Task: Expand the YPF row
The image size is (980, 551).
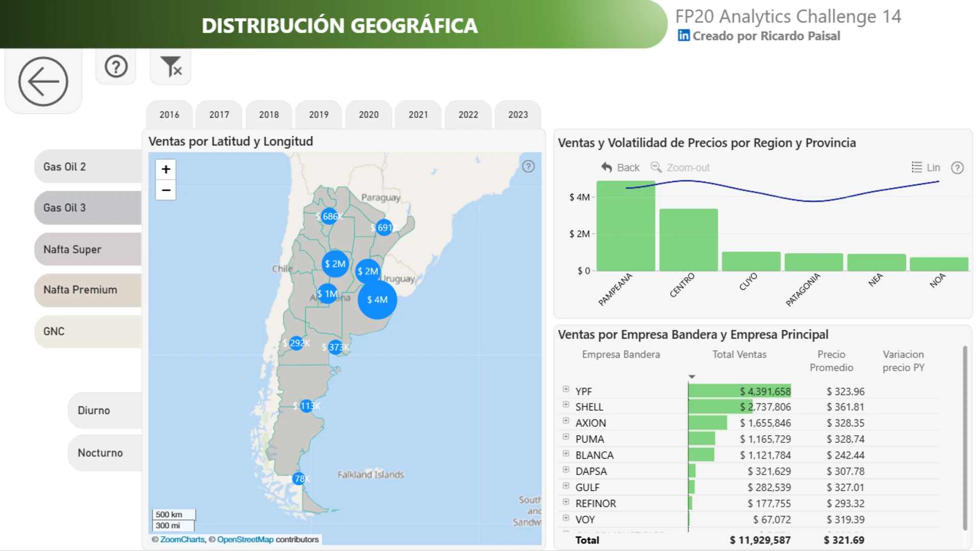Action: 566,389
